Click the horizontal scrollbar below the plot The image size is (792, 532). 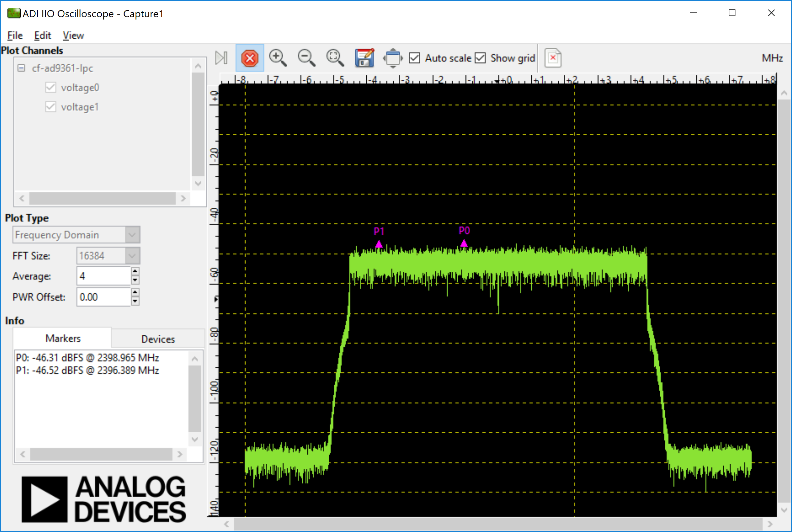498,524
